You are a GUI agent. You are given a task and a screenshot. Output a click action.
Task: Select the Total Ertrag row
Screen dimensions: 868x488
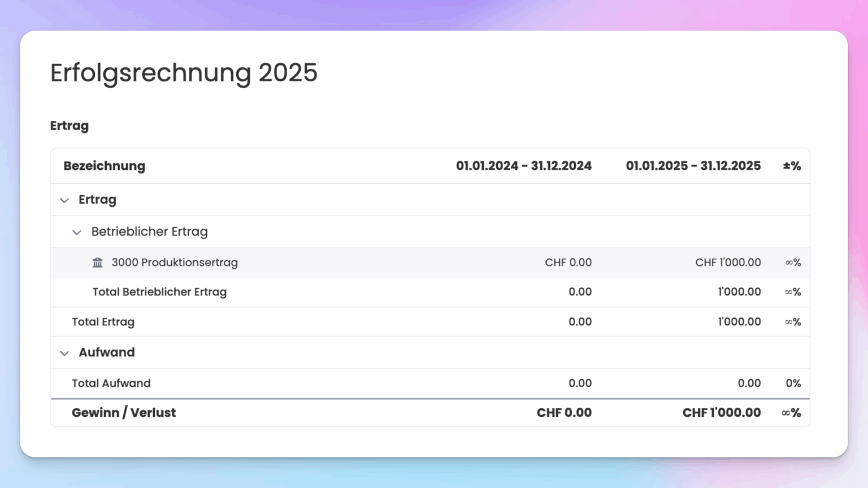click(103, 321)
